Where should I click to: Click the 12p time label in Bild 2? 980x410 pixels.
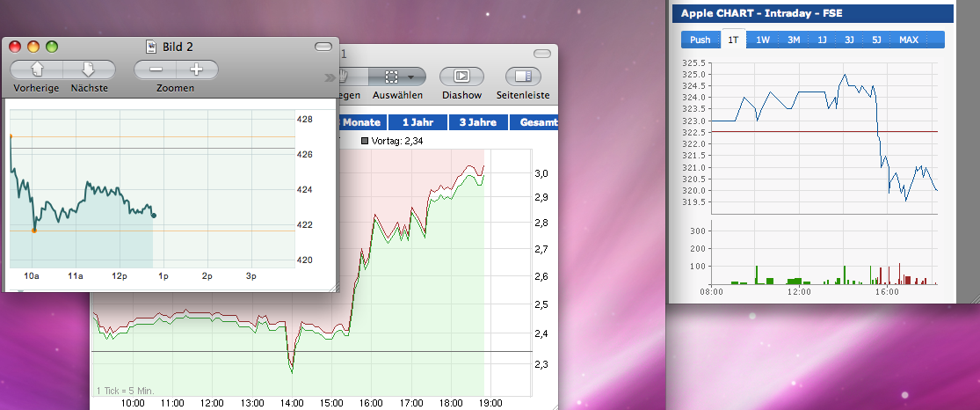point(120,276)
